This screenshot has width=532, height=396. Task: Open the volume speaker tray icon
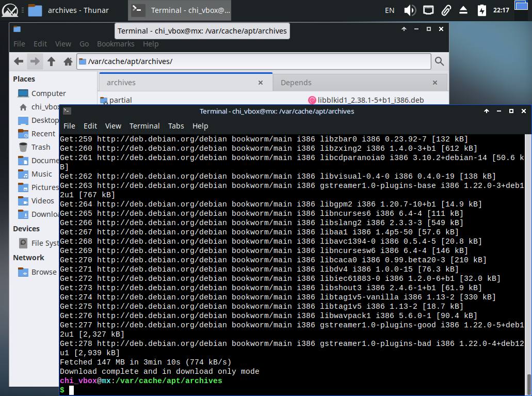click(x=410, y=10)
